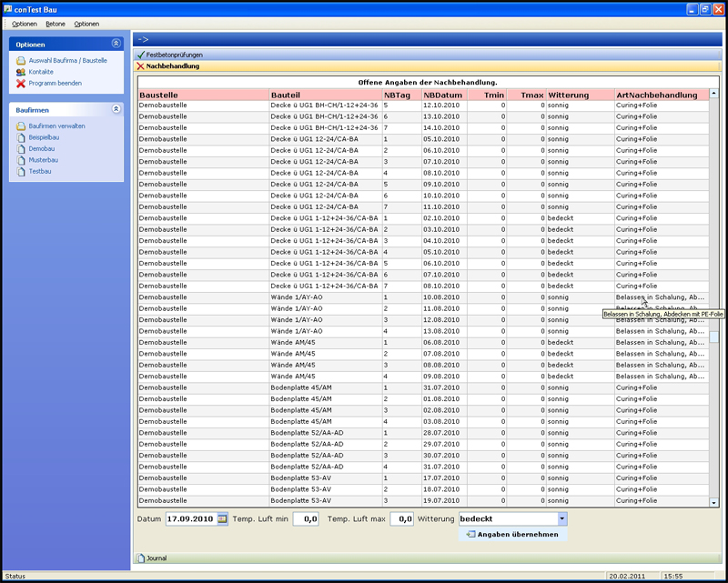Click the table scrollbar down arrow
The image size is (728, 583).
coord(713,502)
